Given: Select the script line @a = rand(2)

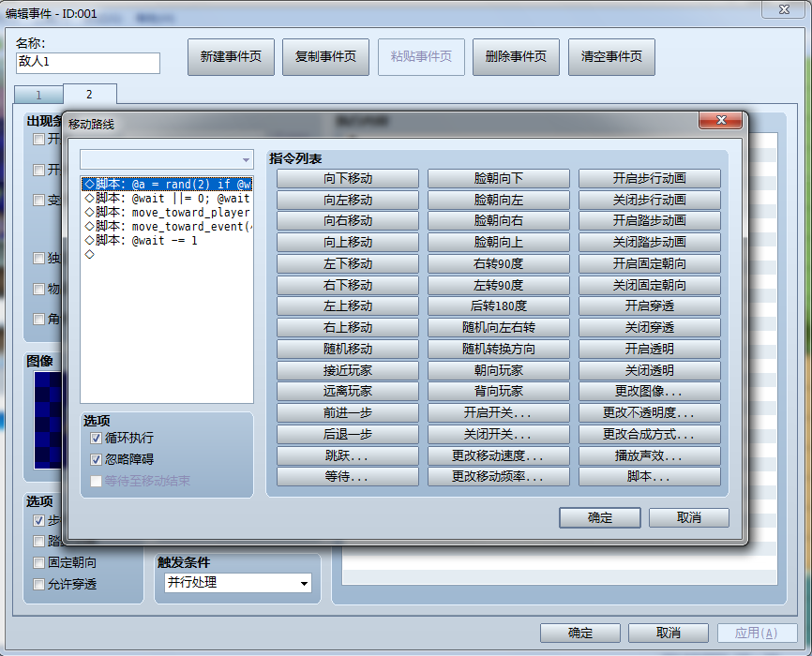Looking at the screenshot, I should tap(167, 185).
